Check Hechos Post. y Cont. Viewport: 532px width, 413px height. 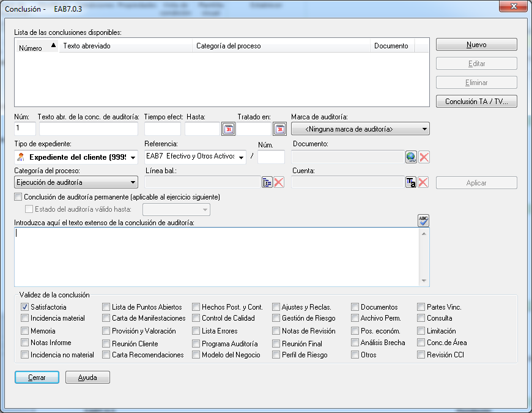coord(196,307)
